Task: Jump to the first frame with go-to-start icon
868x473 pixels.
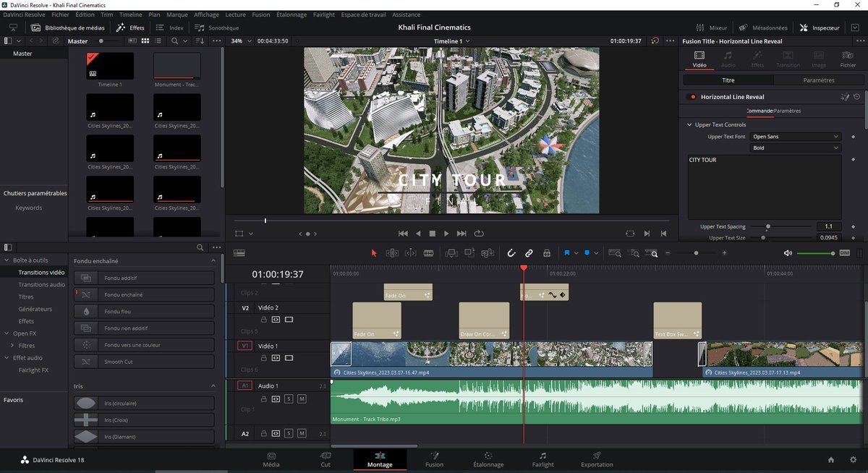Action: coord(404,234)
